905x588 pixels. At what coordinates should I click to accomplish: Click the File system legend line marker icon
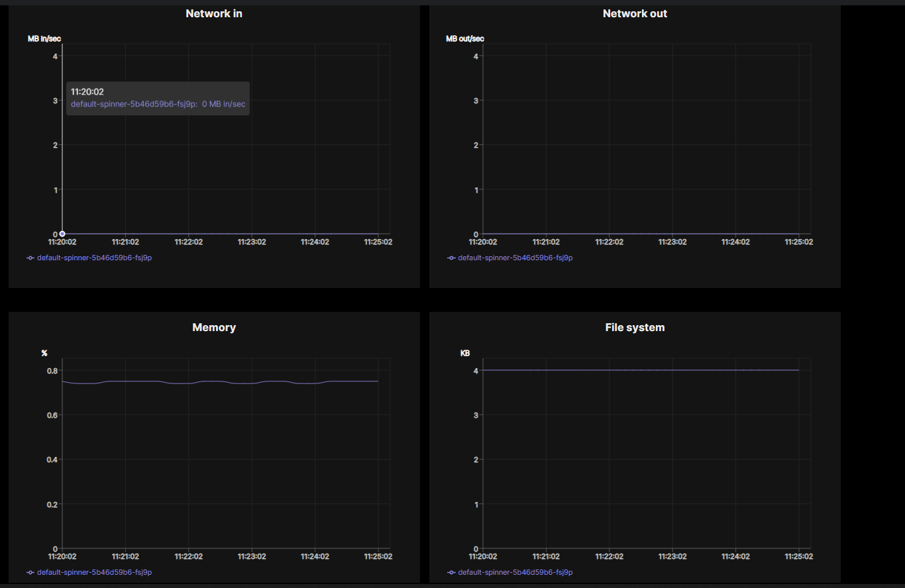click(x=451, y=572)
